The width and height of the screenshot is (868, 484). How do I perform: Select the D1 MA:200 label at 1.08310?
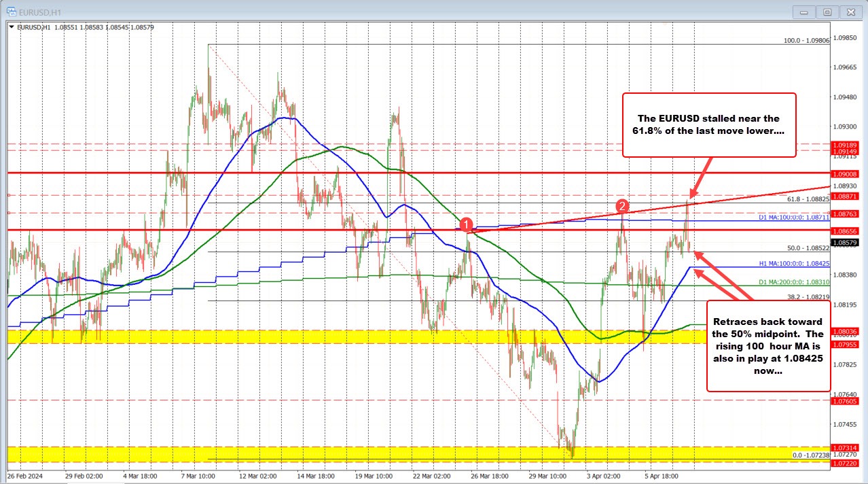pos(796,280)
